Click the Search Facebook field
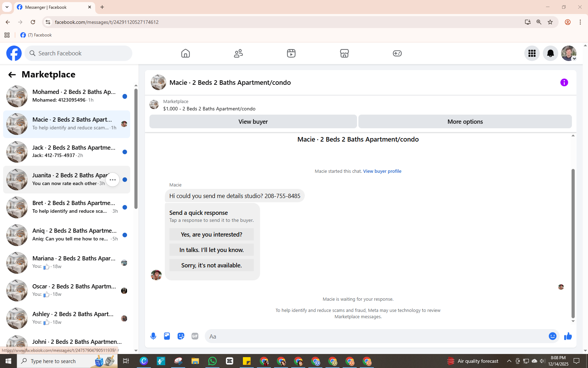588x368 pixels. pyautogui.click(x=79, y=53)
